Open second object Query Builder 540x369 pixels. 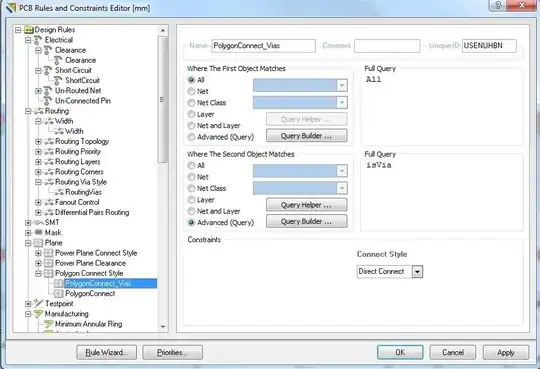(x=307, y=222)
